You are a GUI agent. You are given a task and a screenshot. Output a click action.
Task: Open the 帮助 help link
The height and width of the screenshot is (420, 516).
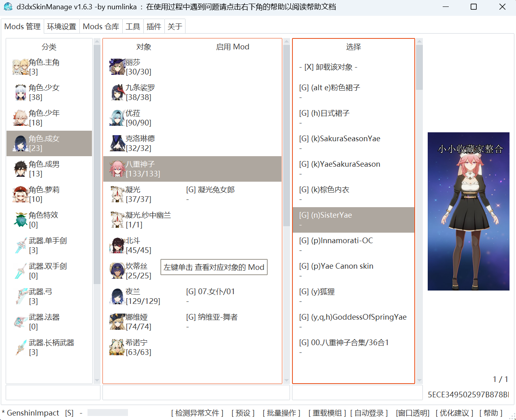[491, 413]
